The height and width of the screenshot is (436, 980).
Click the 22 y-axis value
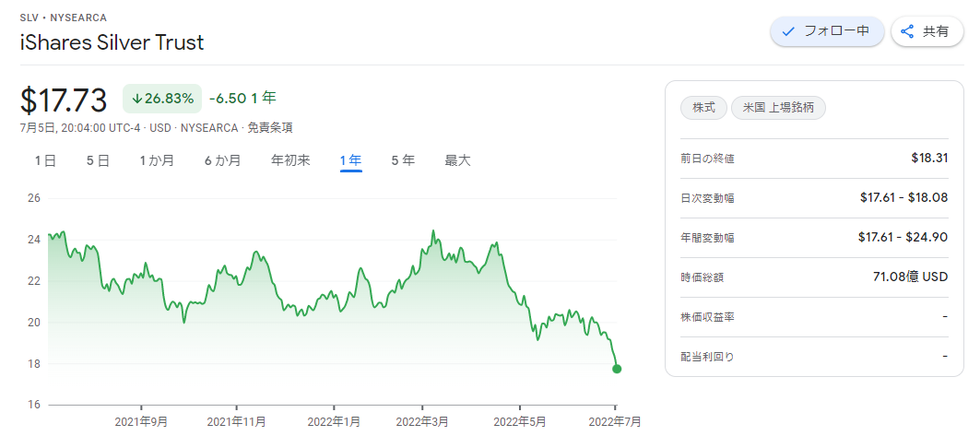(34, 281)
